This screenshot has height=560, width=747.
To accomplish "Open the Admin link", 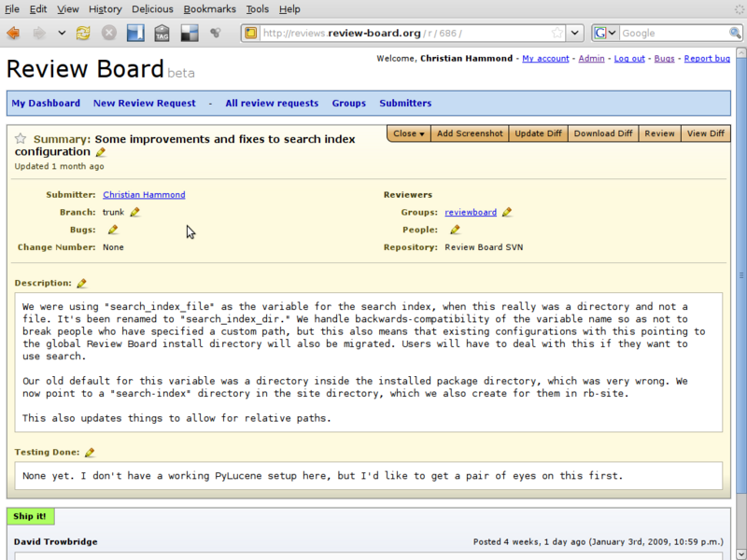I will point(591,58).
